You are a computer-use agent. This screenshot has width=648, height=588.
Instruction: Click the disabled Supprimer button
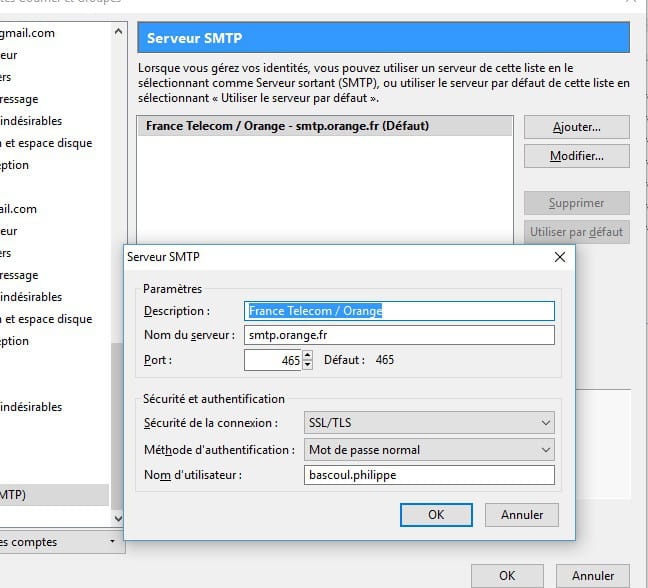coord(577,203)
